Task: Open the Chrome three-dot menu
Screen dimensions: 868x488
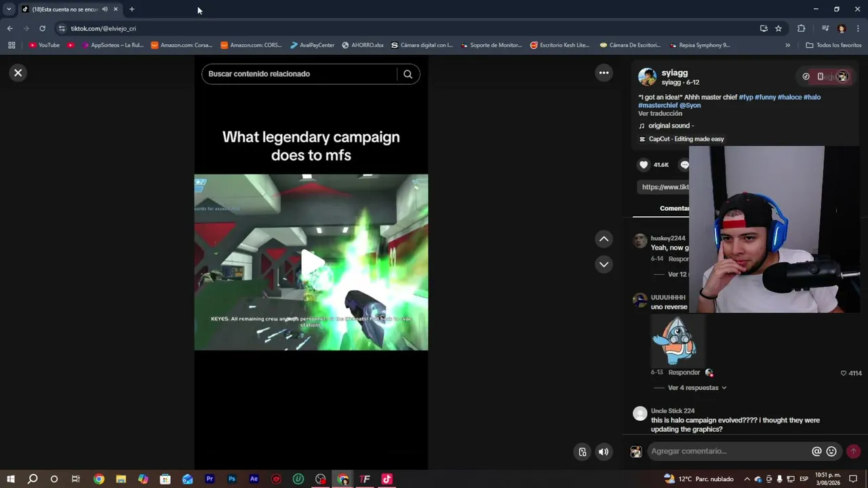Action: click(x=858, y=28)
